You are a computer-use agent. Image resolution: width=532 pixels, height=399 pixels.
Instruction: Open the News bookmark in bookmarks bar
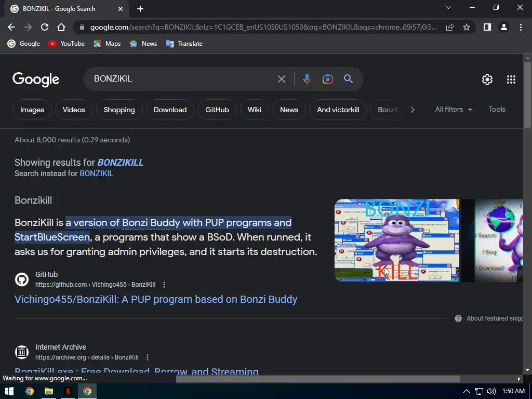pos(143,44)
